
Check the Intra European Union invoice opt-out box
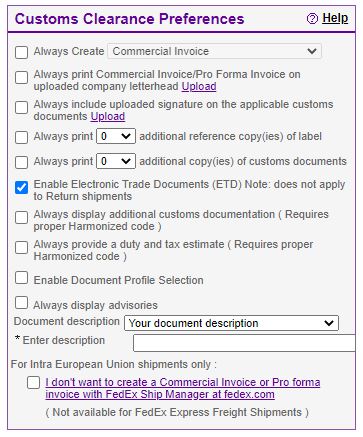33,382
